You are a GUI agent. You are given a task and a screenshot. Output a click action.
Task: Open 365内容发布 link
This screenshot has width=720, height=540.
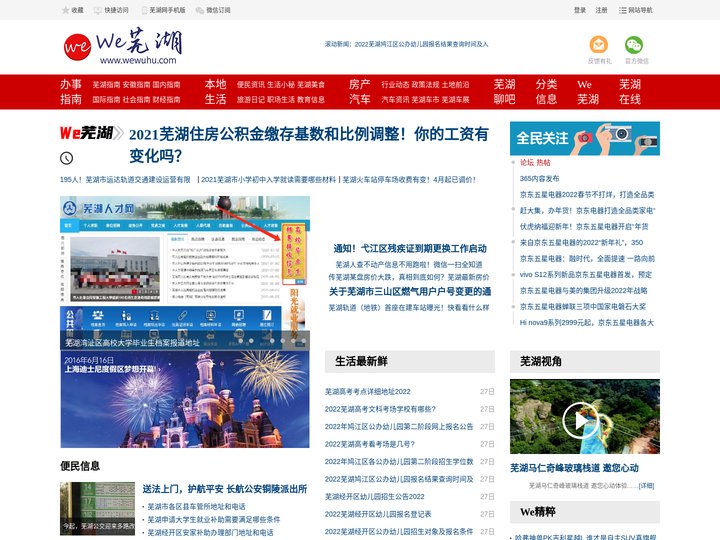[540, 179]
